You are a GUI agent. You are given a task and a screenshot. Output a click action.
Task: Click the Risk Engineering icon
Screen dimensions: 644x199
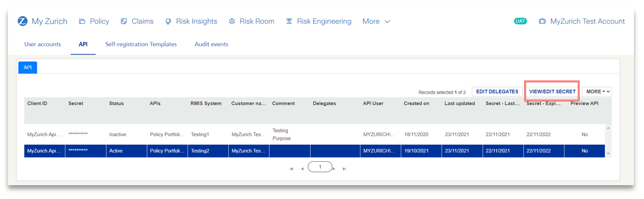point(289,22)
